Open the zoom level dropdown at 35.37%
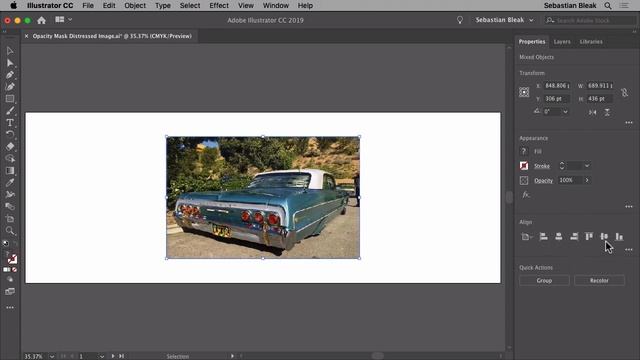Screen dimensions: 640x360 pos(52,356)
